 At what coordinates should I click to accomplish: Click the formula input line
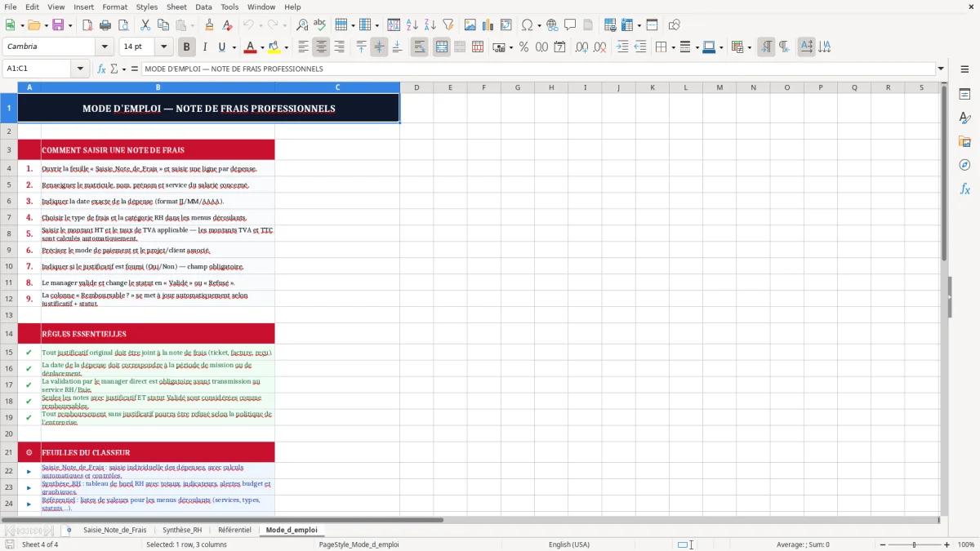(538, 69)
